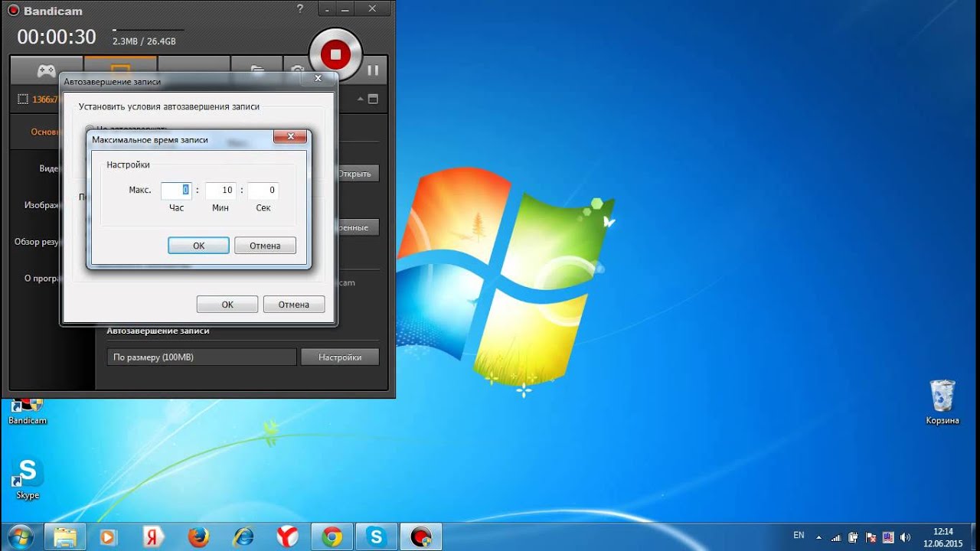Viewport: 980px width, 551px height.
Task: Select the seconds field showing 0
Action: click(263, 190)
